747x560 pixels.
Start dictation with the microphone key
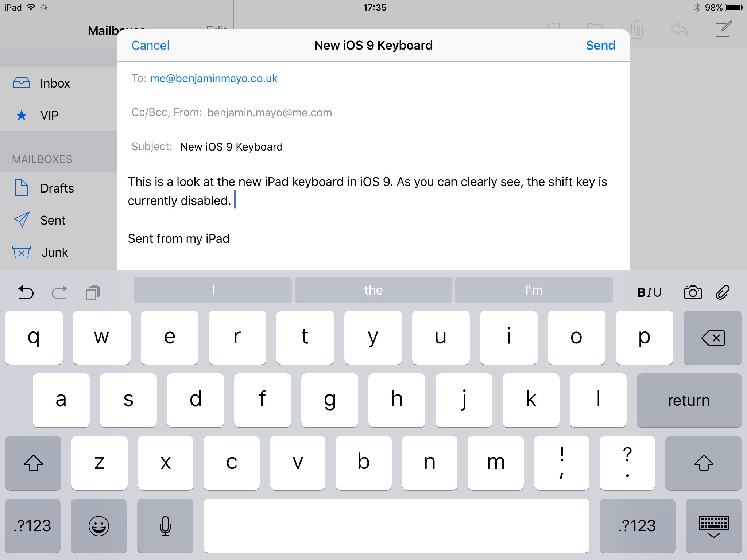click(x=165, y=526)
